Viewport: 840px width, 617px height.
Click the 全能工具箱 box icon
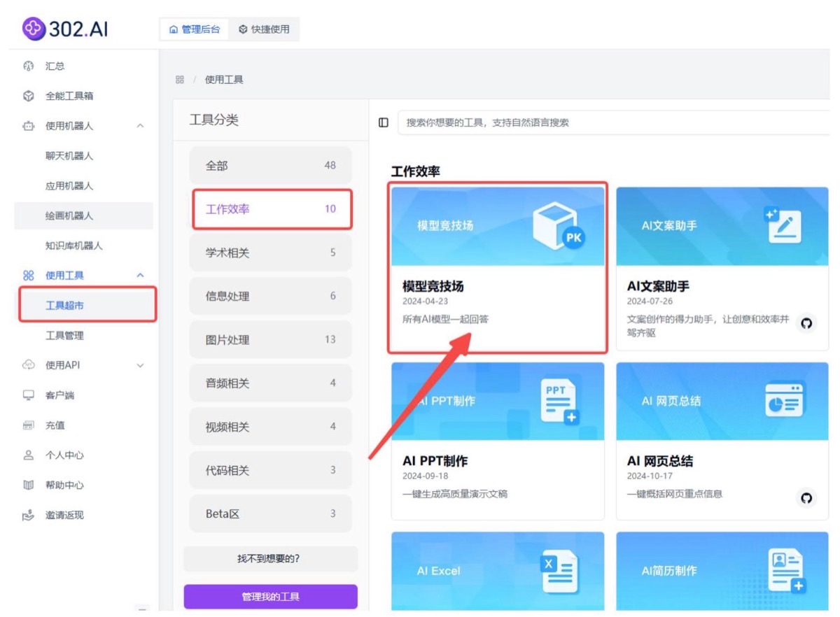[29, 96]
